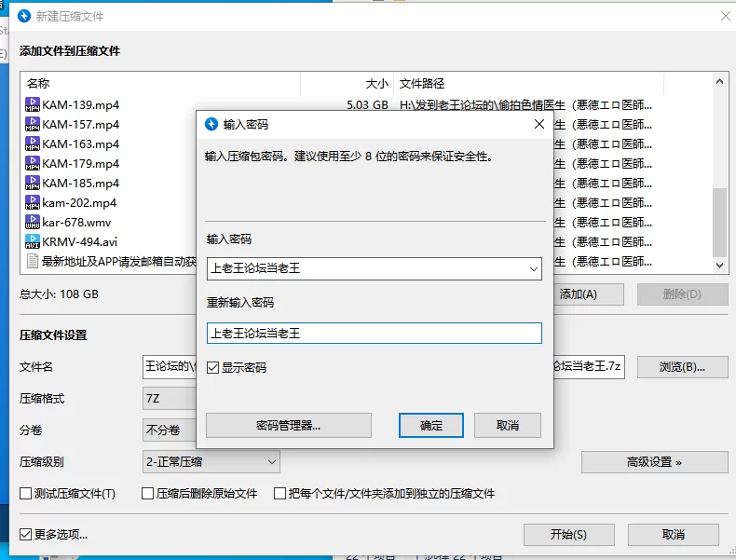Click the 添加(A) button
The image size is (736, 560).
point(589,294)
